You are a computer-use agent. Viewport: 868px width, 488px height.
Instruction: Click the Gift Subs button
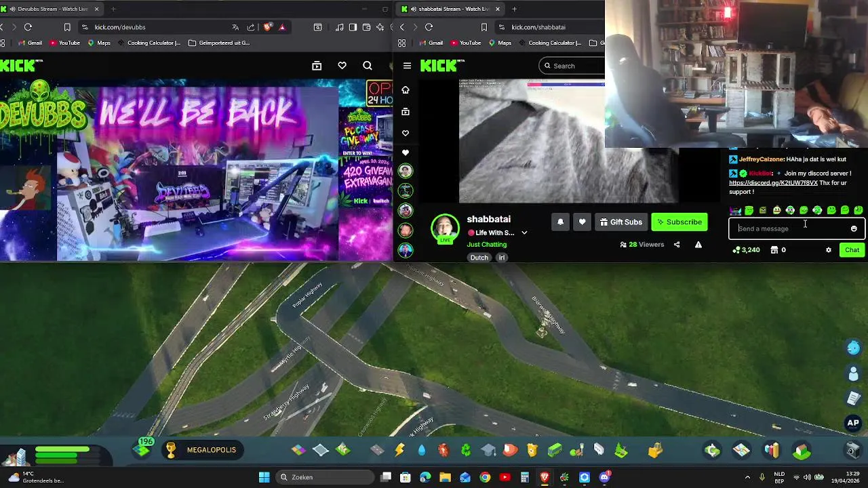click(x=620, y=222)
